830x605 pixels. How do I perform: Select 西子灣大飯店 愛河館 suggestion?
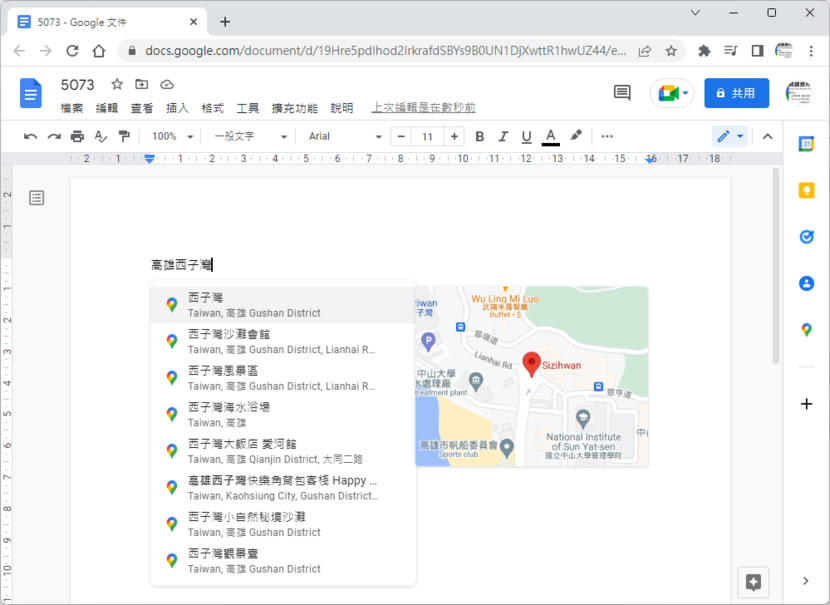click(283, 451)
